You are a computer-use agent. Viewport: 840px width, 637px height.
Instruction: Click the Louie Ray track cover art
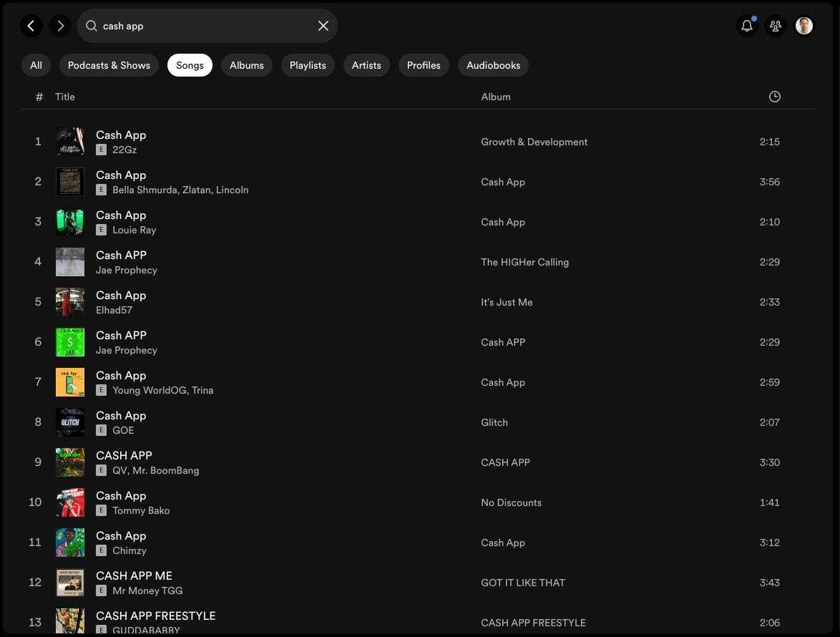coord(70,222)
